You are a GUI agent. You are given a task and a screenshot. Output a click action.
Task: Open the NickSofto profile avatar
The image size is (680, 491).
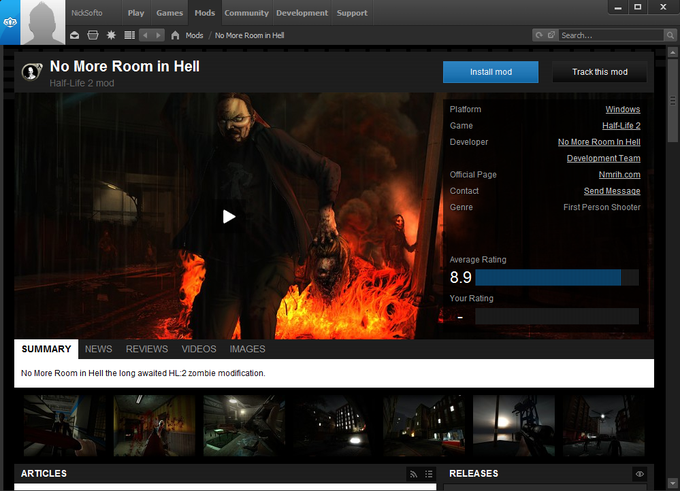click(x=42, y=23)
